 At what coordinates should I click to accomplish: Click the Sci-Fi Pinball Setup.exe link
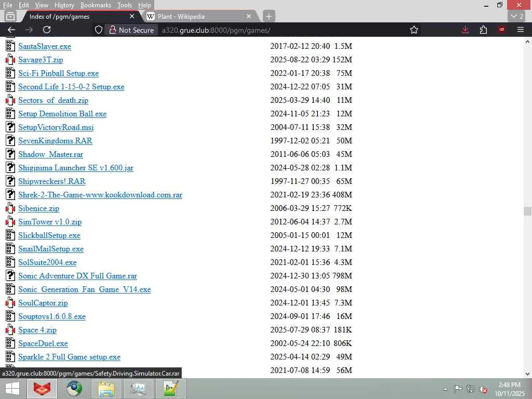click(x=58, y=73)
